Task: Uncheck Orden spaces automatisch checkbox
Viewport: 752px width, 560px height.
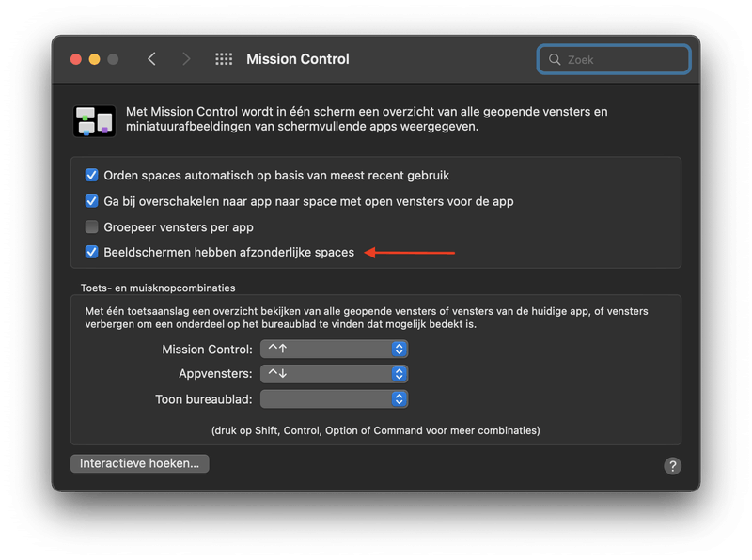Action: tap(91, 175)
